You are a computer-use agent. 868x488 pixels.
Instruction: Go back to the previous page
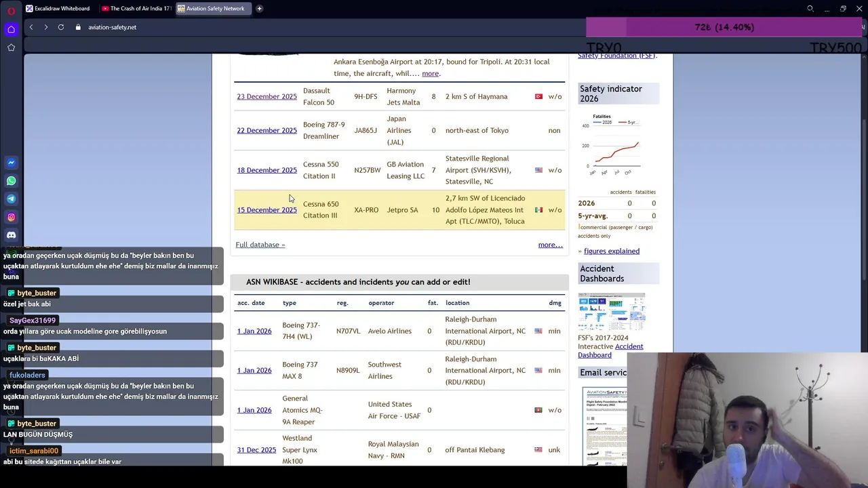coord(31,27)
